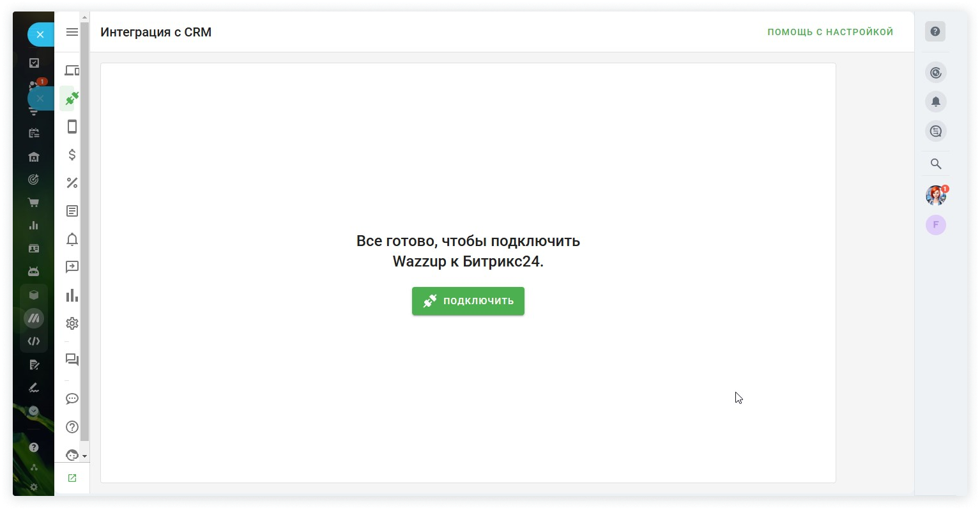This screenshot has width=980, height=510.
Task: Select the mobile phone icon in sidebar
Action: [72, 127]
